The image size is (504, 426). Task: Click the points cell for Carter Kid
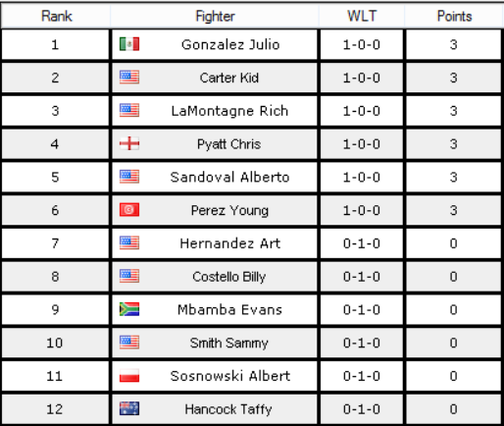[x=453, y=78]
